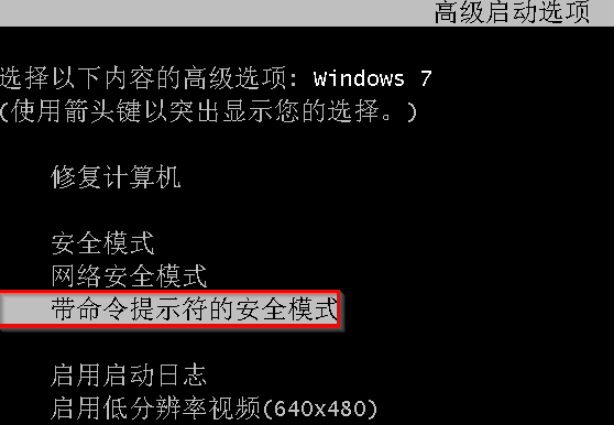616x426 pixels.
Task: Select the 网络安全模式 entry
Action: click(x=129, y=276)
